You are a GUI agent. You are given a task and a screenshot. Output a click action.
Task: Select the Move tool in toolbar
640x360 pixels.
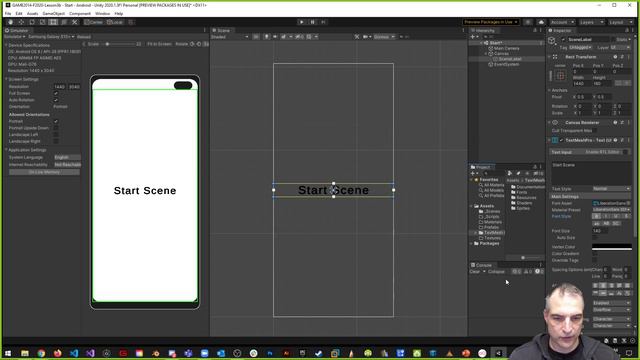click(x=21, y=22)
